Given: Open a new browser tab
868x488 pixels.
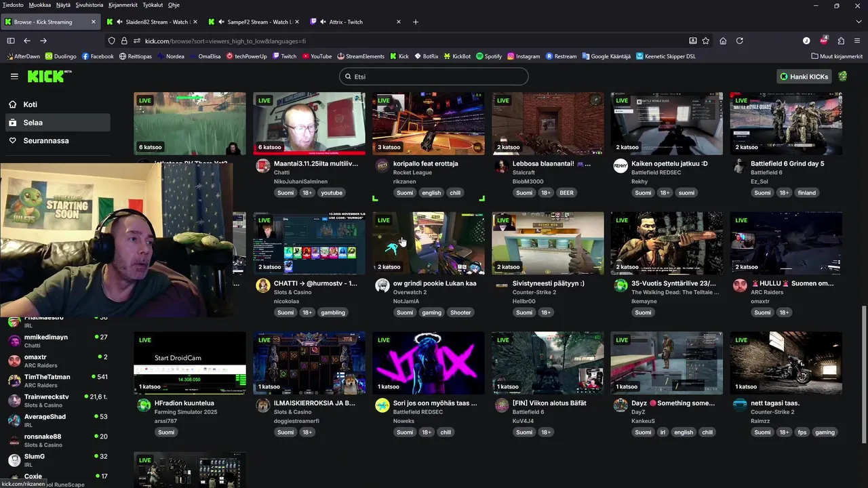Looking at the screenshot, I should [416, 22].
